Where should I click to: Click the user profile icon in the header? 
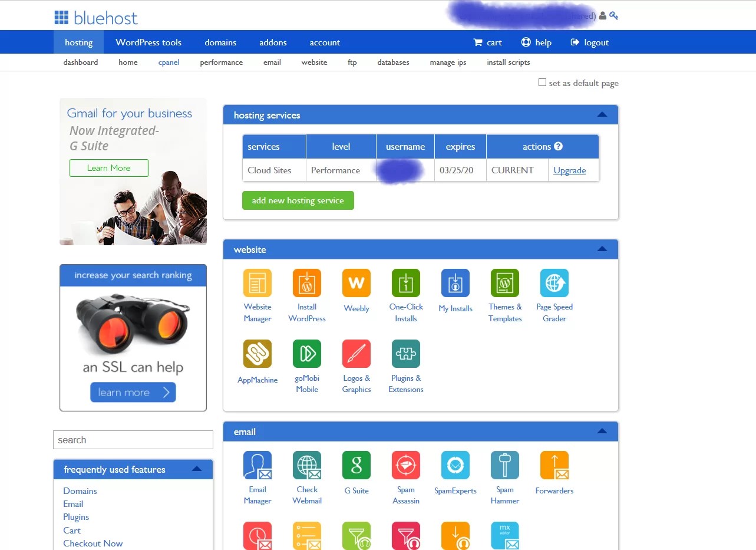tap(602, 16)
